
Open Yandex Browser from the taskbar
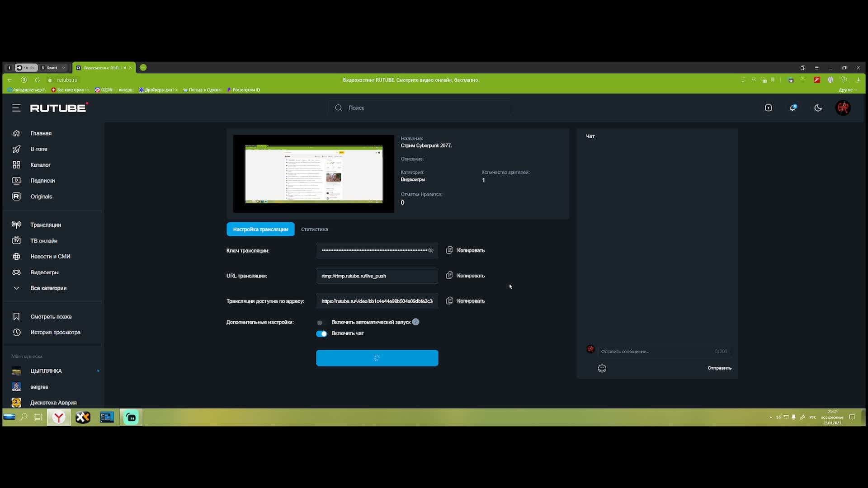click(x=59, y=418)
